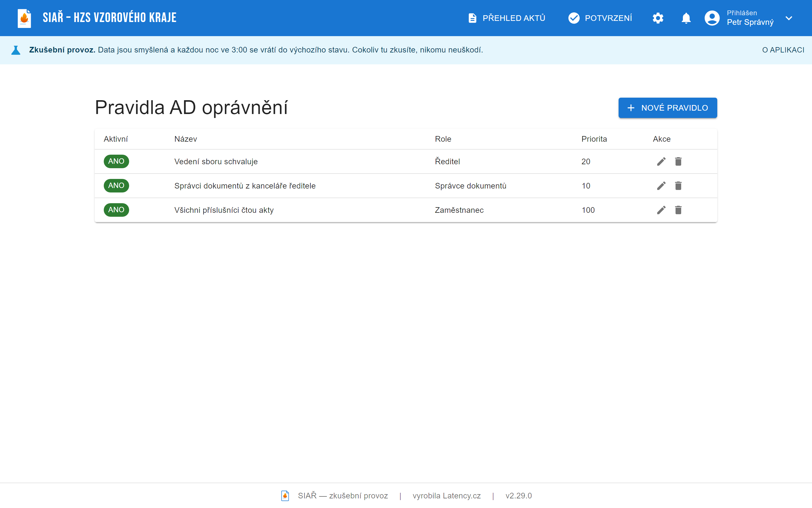
Task: Delete the Všichni příslušníci čtou akty rule
Action: [x=678, y=210]
